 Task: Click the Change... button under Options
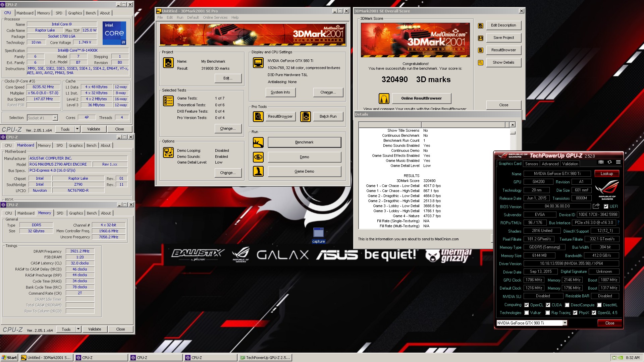[x=228, y=173]
